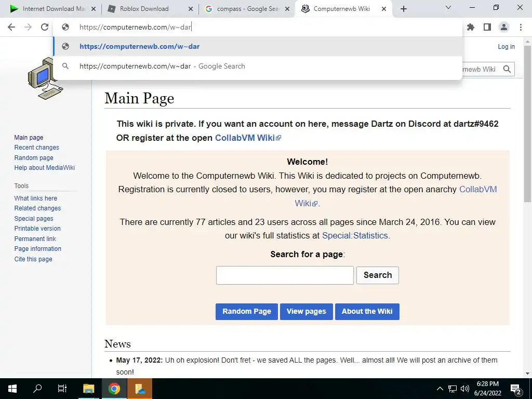The image size is (532, 399).
Task: Show hidden system tray icons
Action: [440, 389]
